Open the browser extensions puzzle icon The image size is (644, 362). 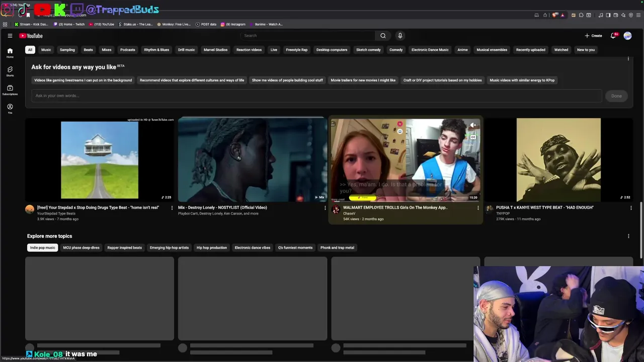581,15
